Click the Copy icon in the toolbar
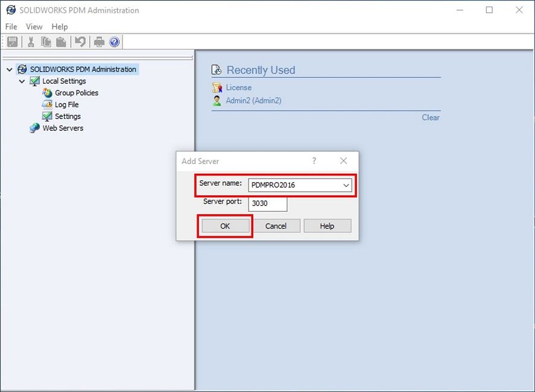Screen dimensions: 535x392 point(46,42)
